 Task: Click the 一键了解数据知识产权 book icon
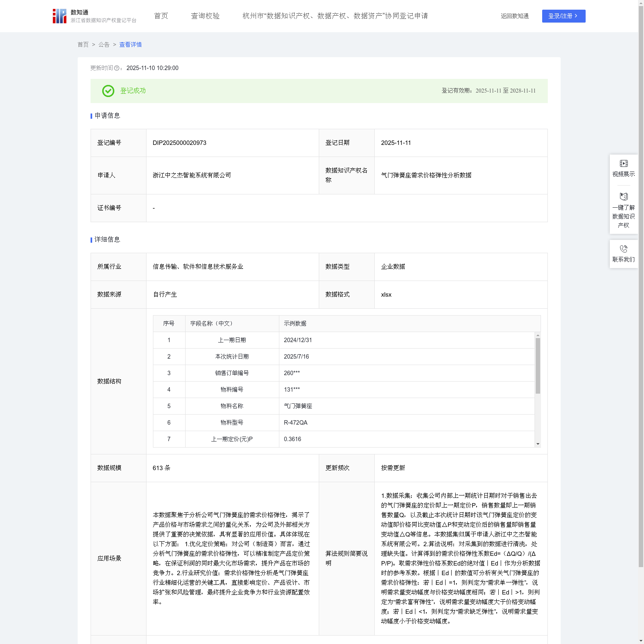point(623,197)
